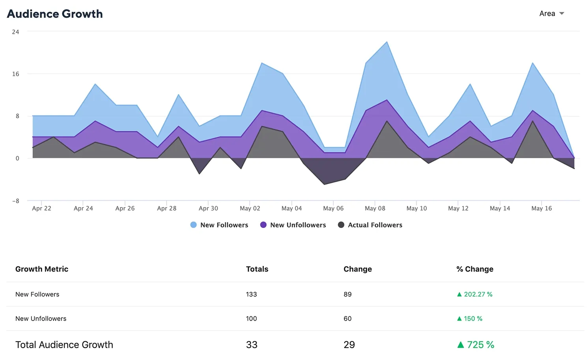This screenshot has height=364, width=588.
Task: Sort by the Growth Metric column header
Action: [42, 269]
